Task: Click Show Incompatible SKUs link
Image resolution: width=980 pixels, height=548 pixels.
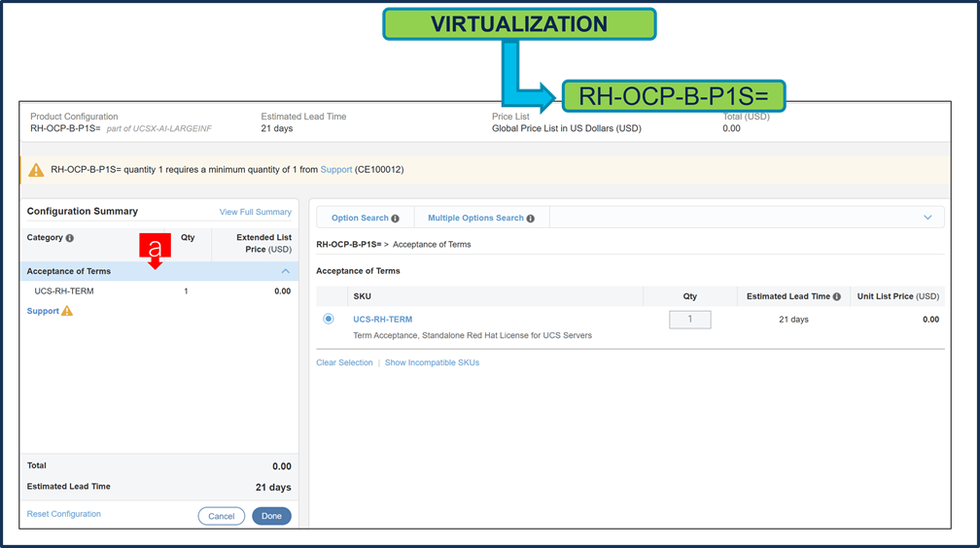Action: (432, 362)
